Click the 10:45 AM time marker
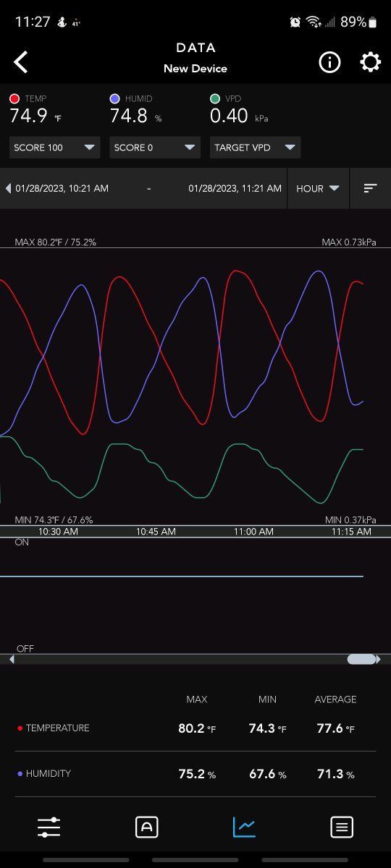This screenshot has height=868, width=391. 156,531
